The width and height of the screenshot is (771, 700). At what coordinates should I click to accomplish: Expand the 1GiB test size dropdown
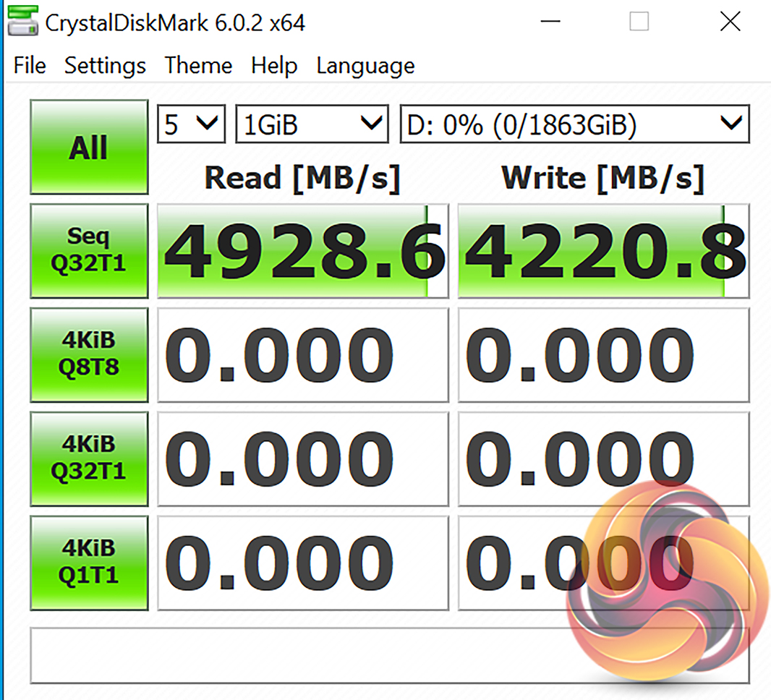pyautogui.click(x=312, y=124)
